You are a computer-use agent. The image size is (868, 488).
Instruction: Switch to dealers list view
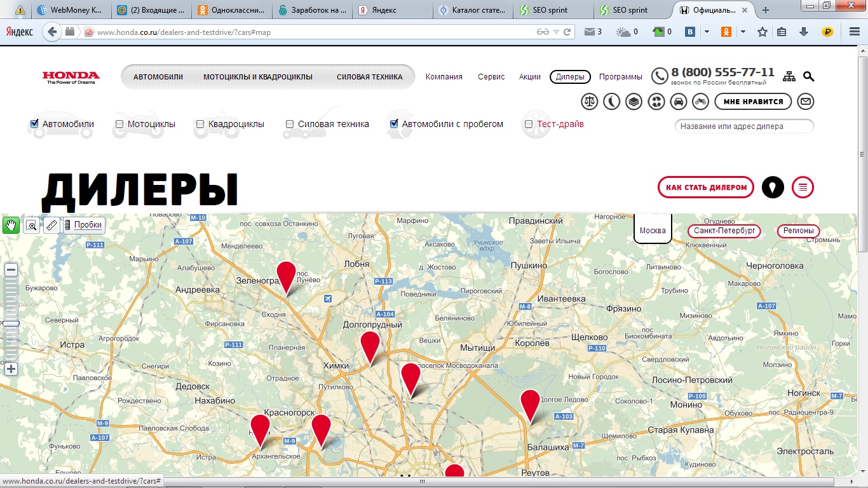(803, 187)
